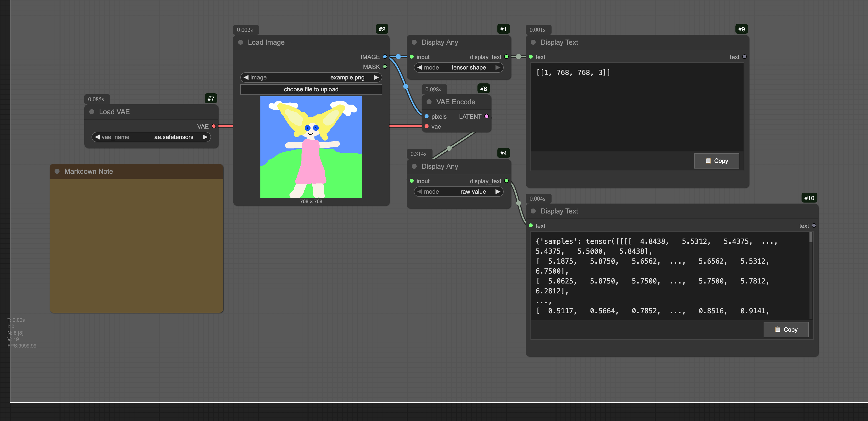Step raw value mode to previous option

pyautogui.click(x=420, y=192)
